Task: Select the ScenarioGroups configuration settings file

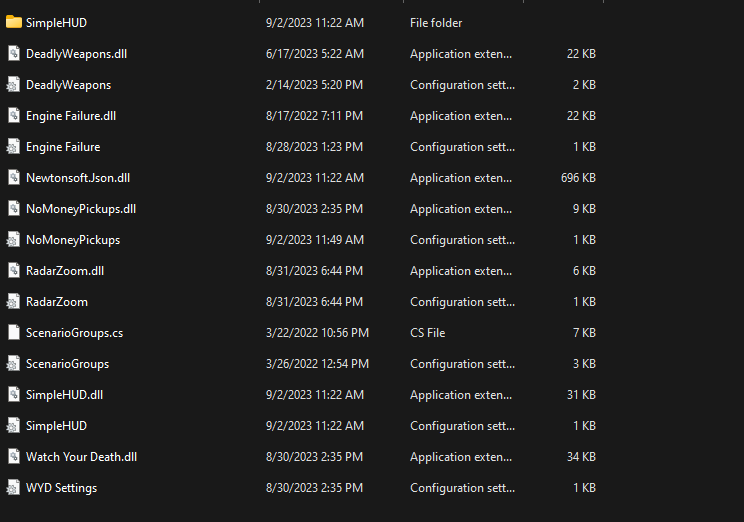Action: point(67,364)
